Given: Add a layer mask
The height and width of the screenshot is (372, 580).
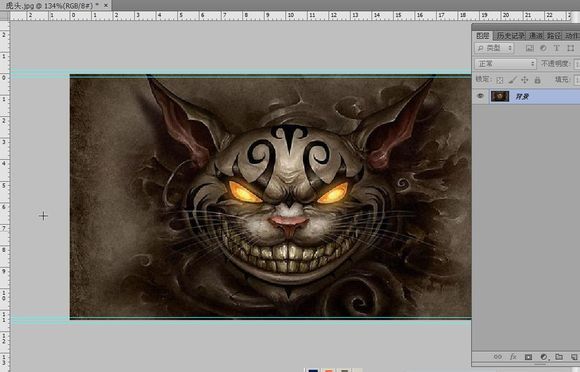Looking at the screenshot, I should click(x=528, y=357).
